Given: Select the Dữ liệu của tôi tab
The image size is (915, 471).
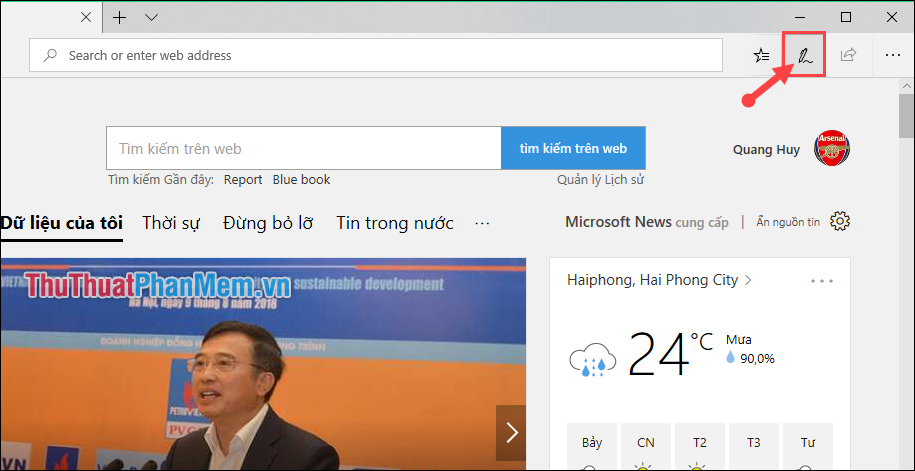Looking at the screenshot, I should pos(61,224).
